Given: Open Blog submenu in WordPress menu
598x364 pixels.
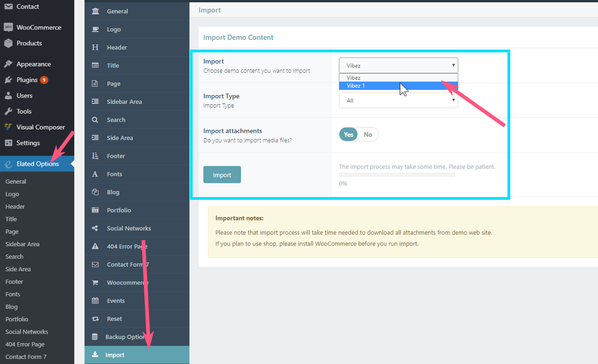Looking at the screenshot, I should (x=12, y=307).
